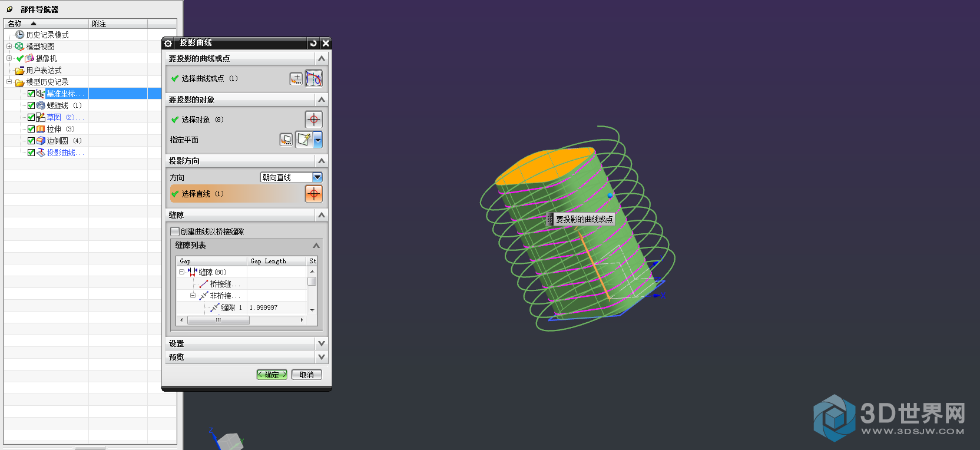Uncheck the 拉伸 (3) feature checkbox
The width and height of the screenshot is (980, 450).
coord(31,129)
